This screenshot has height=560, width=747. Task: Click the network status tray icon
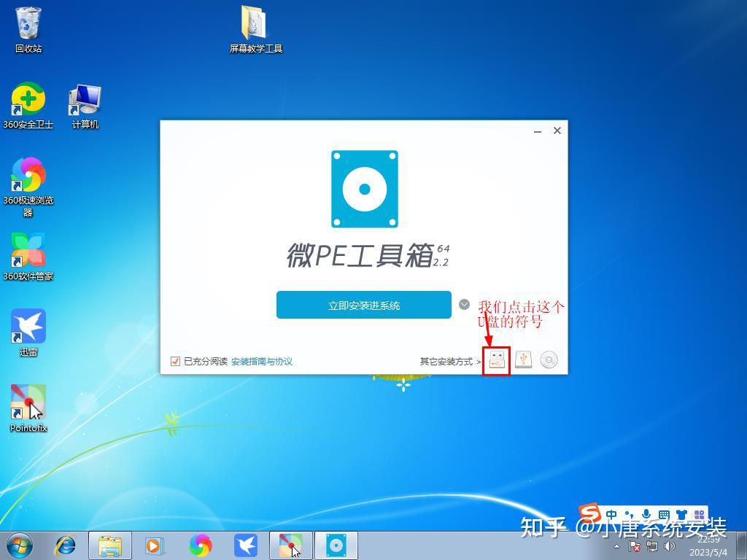(652, 547)
